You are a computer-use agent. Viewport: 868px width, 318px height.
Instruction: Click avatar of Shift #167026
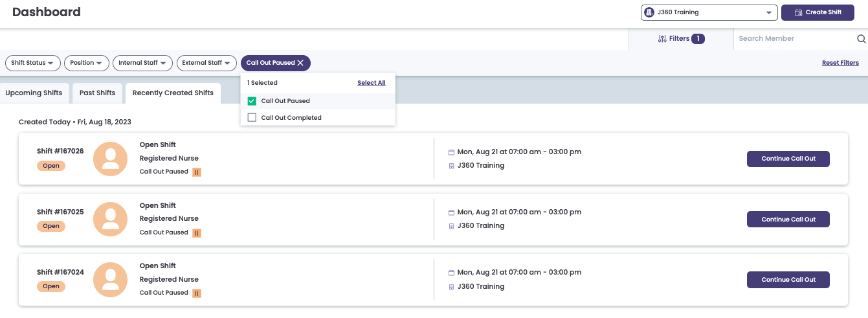(x=111, y=159)
